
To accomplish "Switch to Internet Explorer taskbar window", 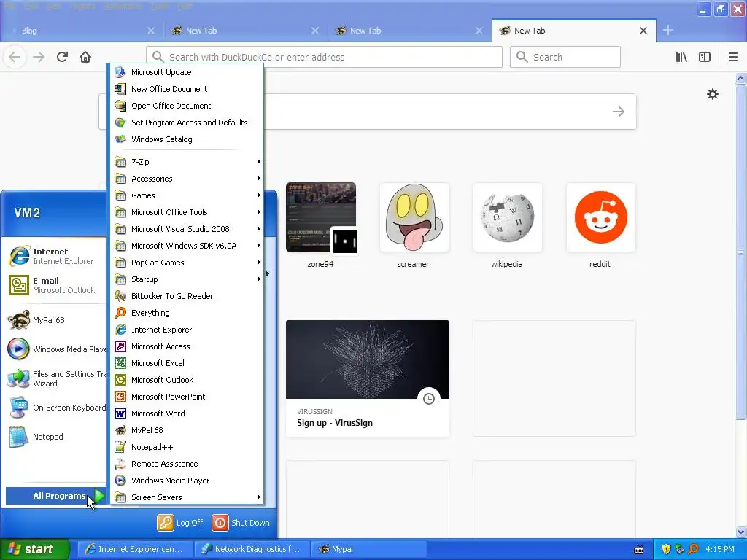I will pyautogui.click(x=136, y=549).
